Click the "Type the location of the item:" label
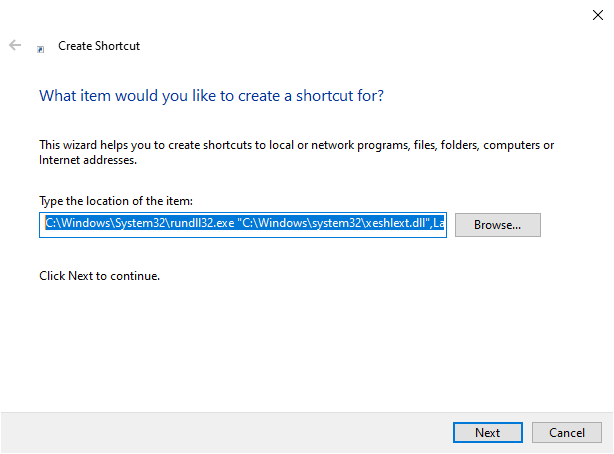 [116, 201]
